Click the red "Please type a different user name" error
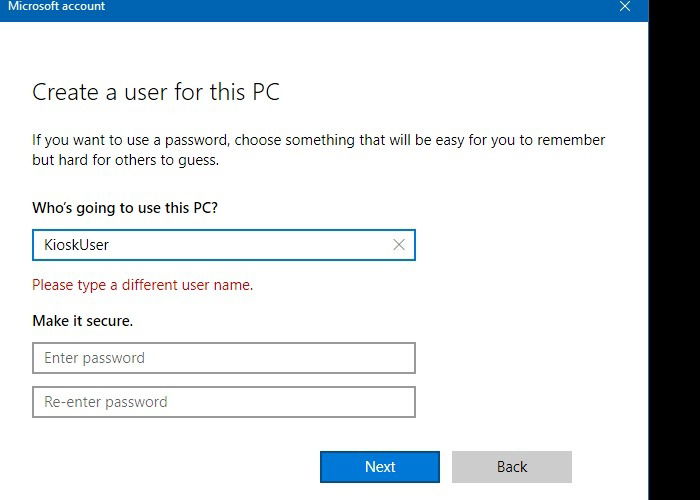 (x=142, y=285)
